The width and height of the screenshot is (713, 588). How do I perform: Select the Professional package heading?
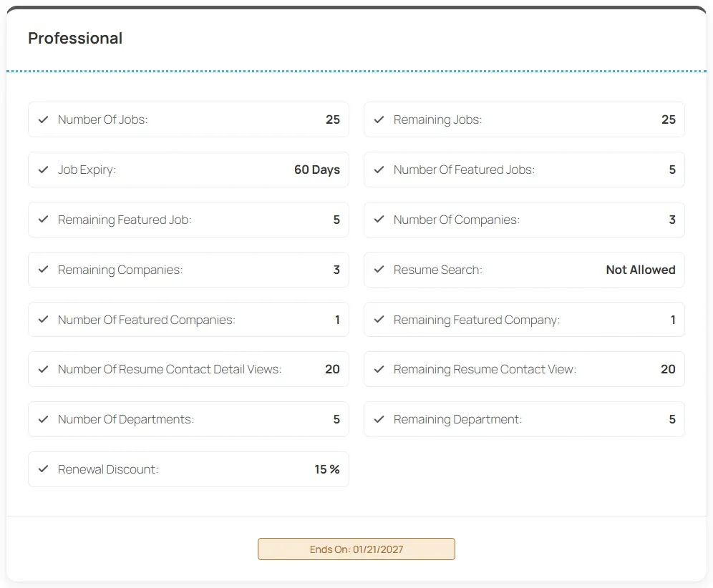tap(75, 38)
